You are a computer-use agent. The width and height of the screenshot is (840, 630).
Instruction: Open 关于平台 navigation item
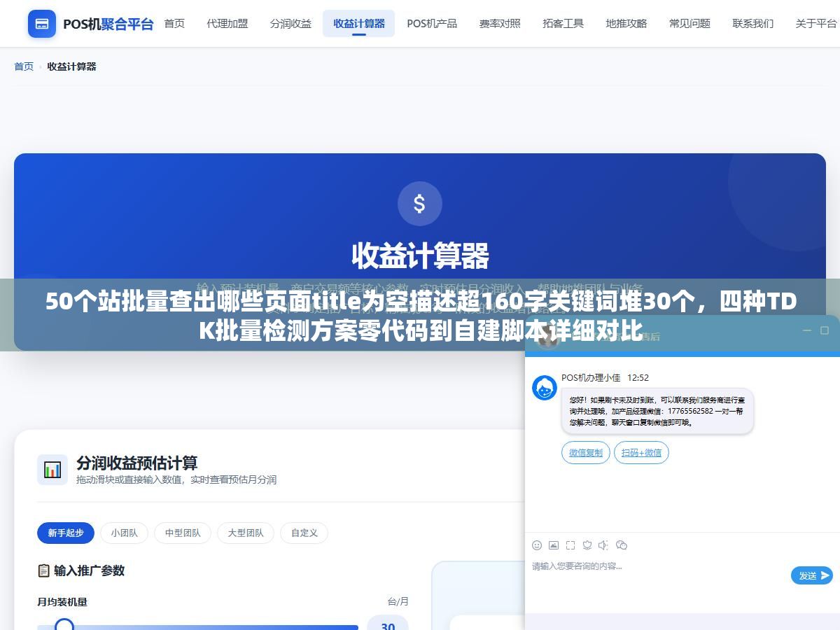click(x=815, y=23)
